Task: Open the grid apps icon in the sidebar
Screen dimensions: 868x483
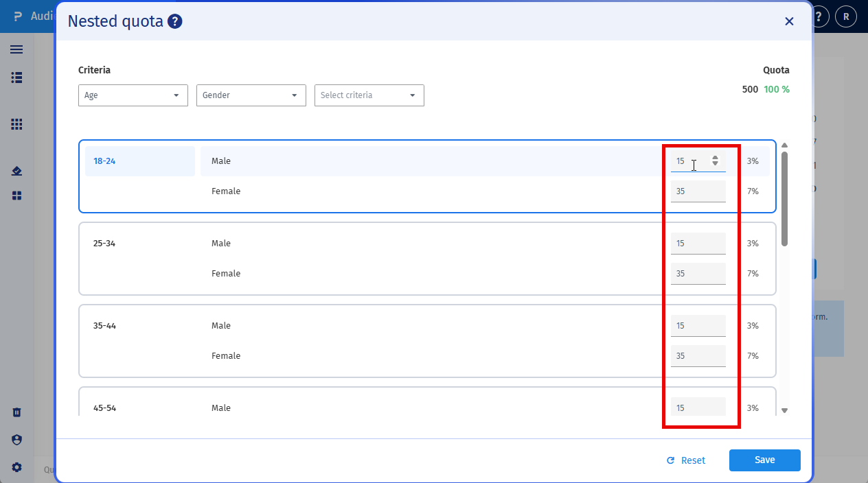Action: (x=16, y=124)
